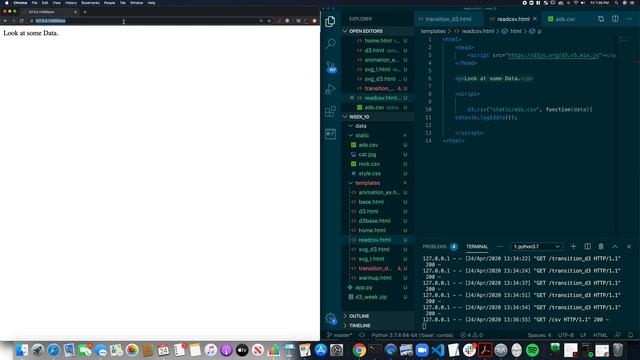Click the open changes icon in editor toolbar
This screenshot has height=360, width=640.
coord(601,19)
